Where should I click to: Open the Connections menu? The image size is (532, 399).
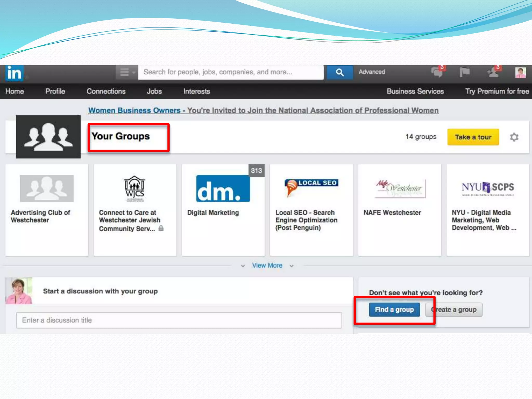pos(106,91)
